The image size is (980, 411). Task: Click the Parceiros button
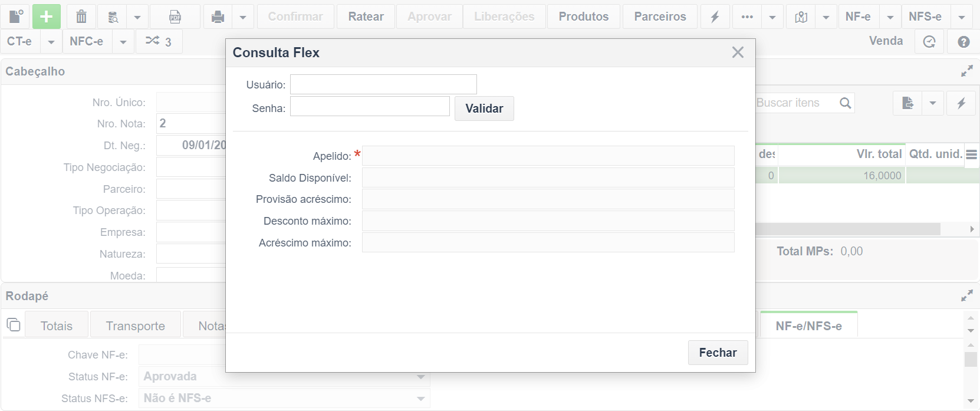tap(660, 17)
